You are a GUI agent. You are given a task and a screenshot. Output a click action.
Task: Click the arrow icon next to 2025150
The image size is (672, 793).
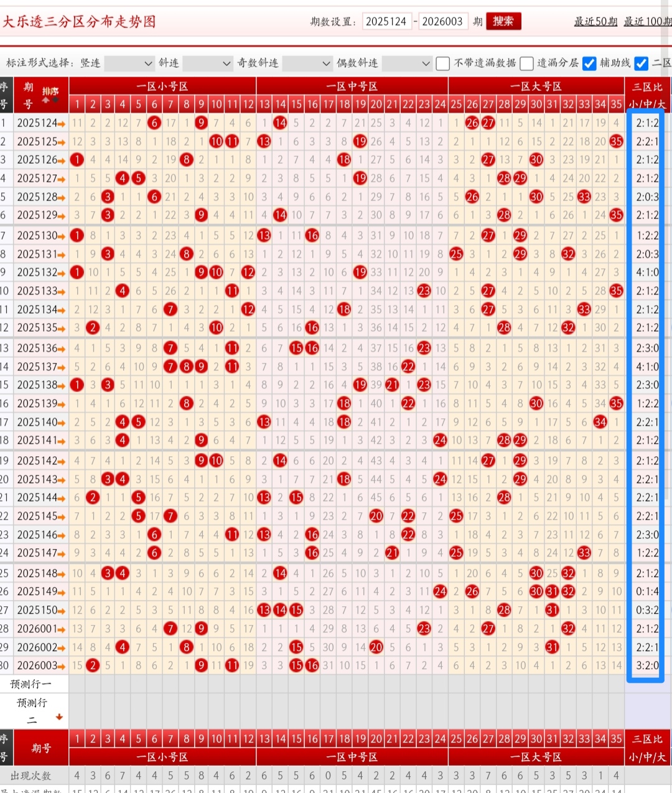(62, 611)
